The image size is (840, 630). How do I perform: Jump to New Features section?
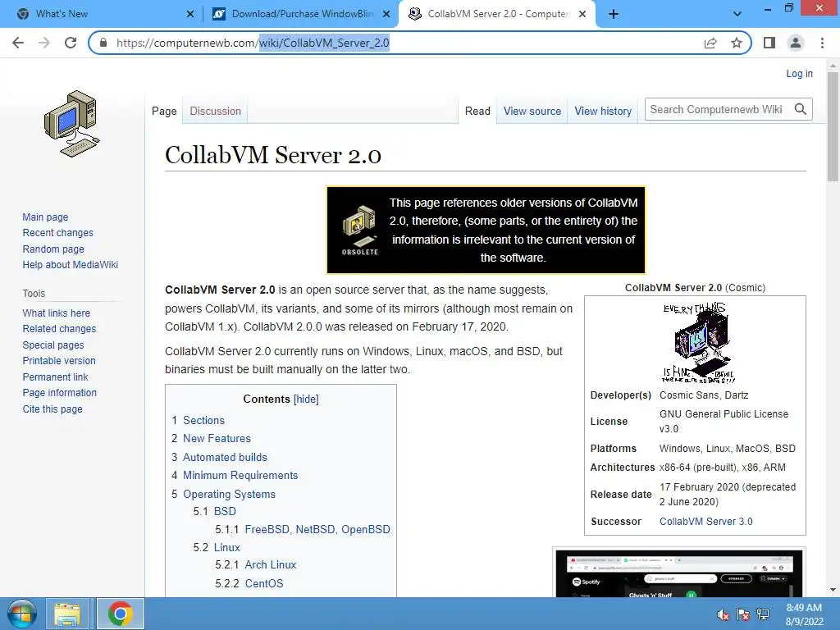pyautogui.click(x=217, y=438)
